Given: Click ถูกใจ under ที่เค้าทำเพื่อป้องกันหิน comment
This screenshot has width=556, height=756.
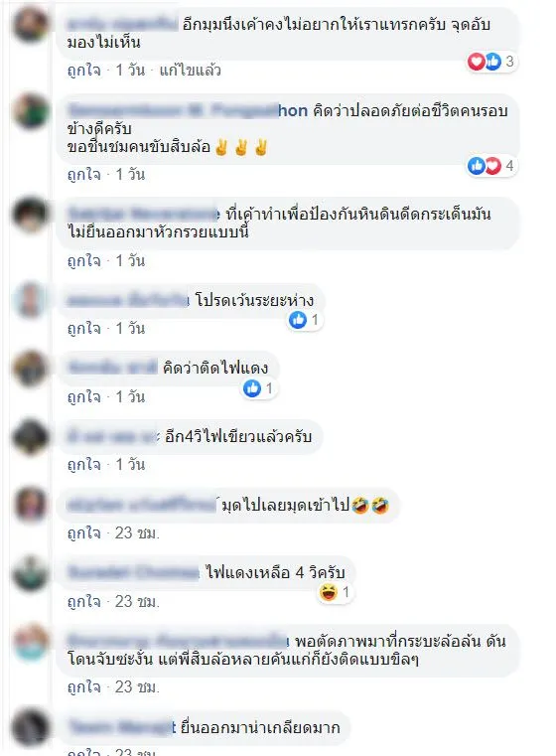Looking at the screenshot, I should 84,261.
